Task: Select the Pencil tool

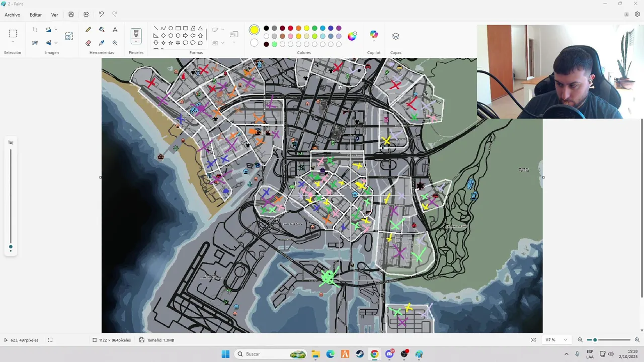Action: coord(89,30)
